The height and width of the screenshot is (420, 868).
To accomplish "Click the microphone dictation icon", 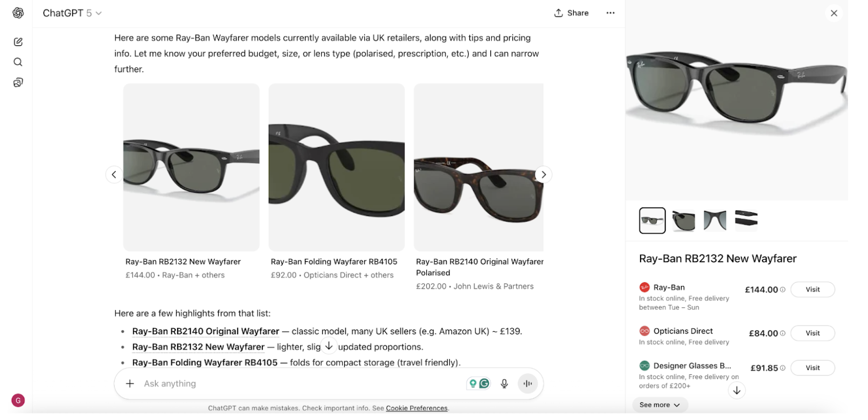I will (504, 383).
